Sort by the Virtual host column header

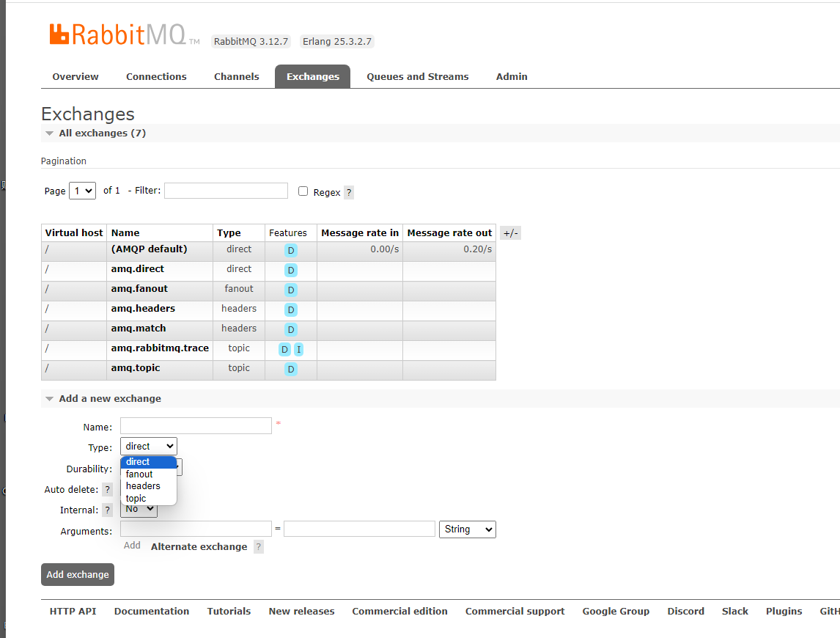74,233
